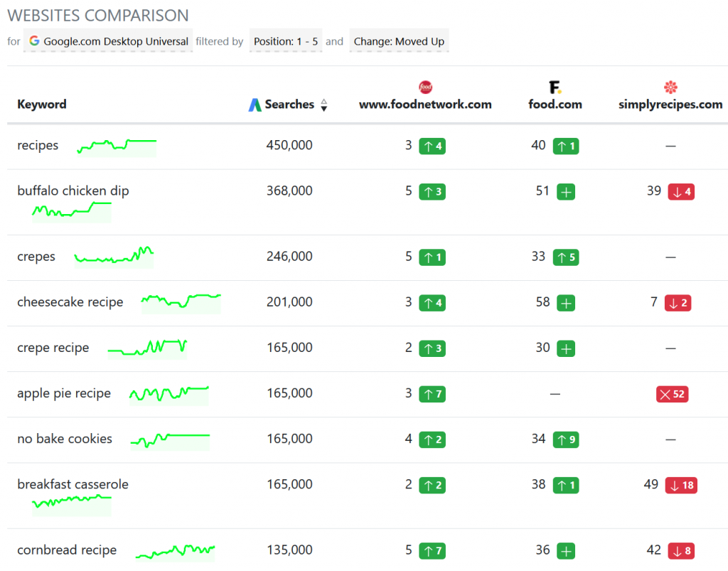Click the food.com F logo icon
Viewport: 728px width, 571px height.
coord(555,87)
